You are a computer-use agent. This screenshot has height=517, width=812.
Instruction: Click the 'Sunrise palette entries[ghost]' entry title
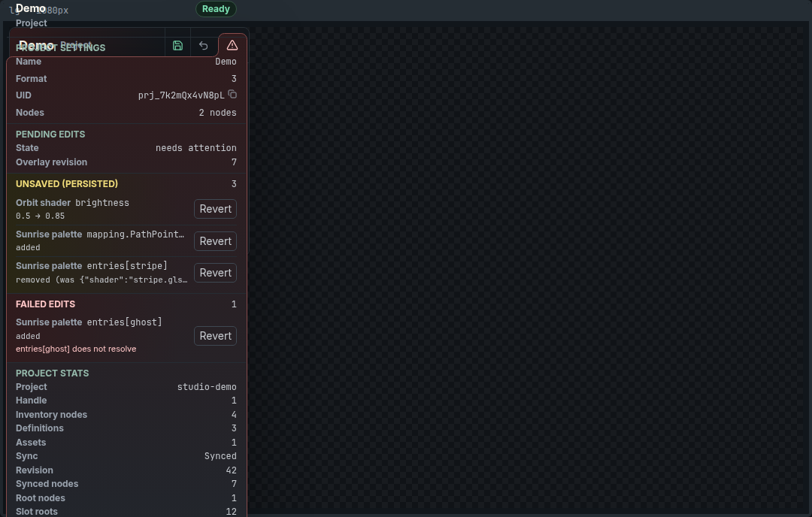pos(89,322)
